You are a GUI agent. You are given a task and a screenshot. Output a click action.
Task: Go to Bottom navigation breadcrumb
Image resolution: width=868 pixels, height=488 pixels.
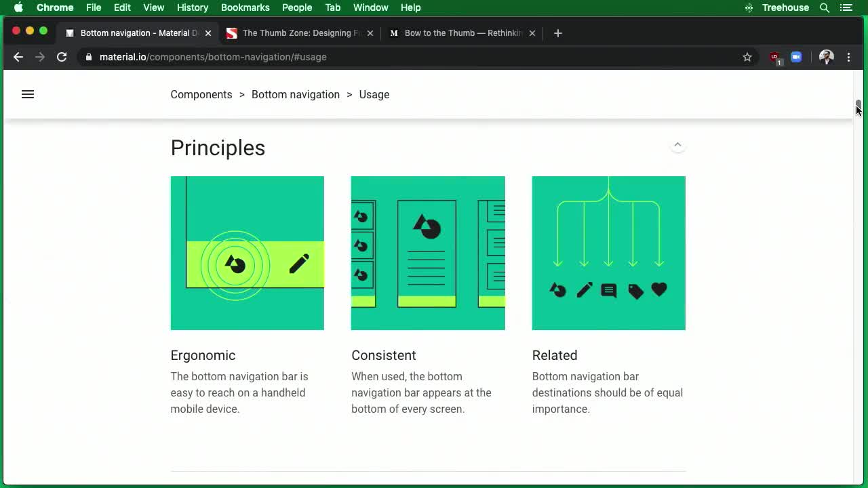click(x=296, y=94)
